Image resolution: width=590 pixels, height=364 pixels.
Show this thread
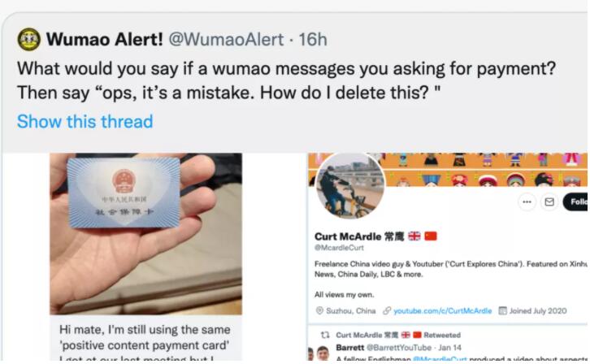[x=85, y=121]
